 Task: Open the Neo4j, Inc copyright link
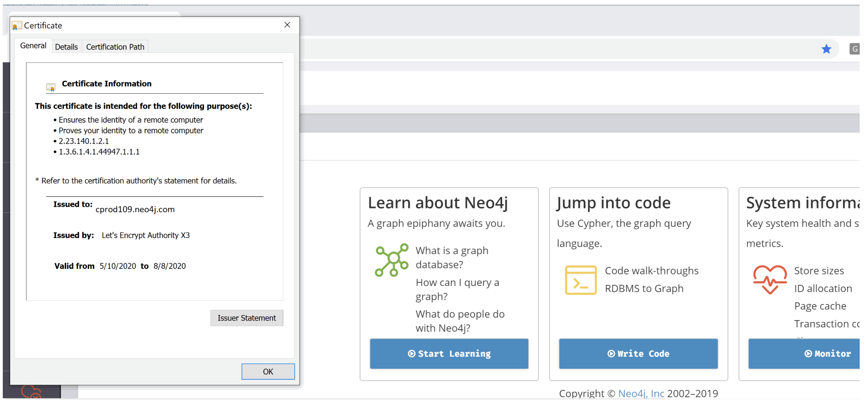coord(641,393)
